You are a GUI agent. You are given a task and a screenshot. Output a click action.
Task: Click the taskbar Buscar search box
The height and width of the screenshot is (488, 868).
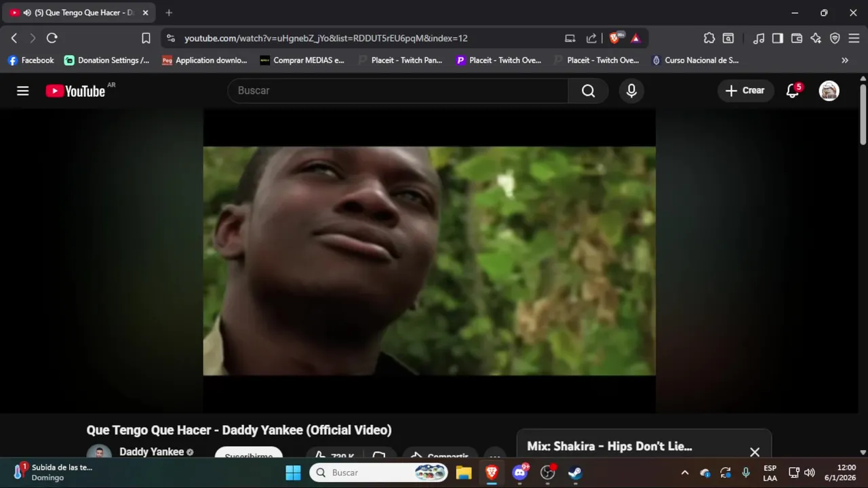point(380,472)
